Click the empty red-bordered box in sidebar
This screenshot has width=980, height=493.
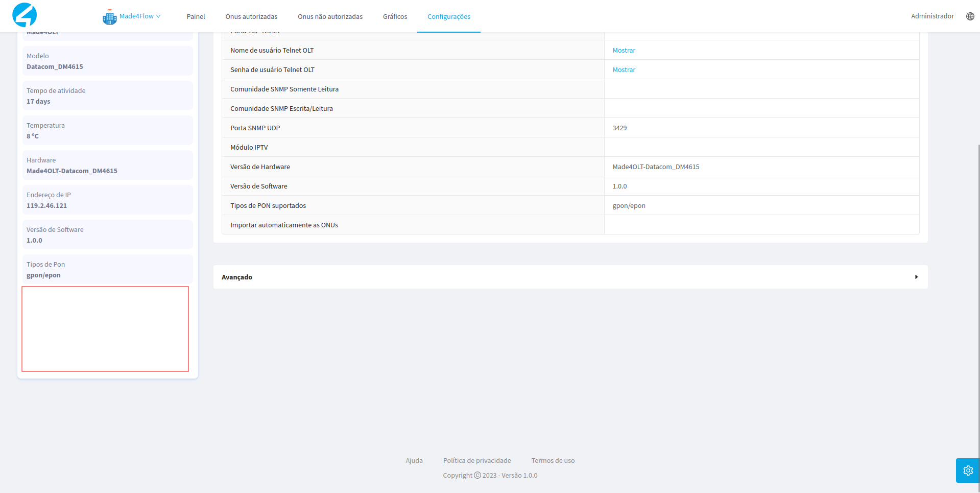(x=105, y=329)
